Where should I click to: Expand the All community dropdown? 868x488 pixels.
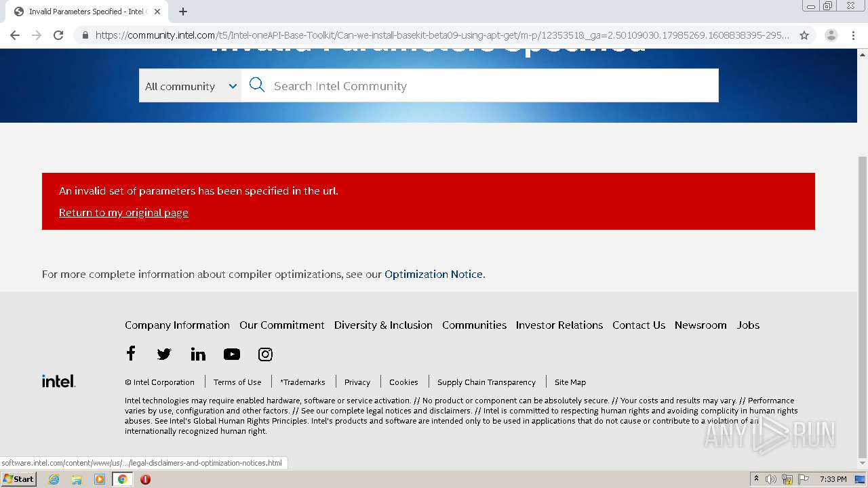(x=190, y=86)
